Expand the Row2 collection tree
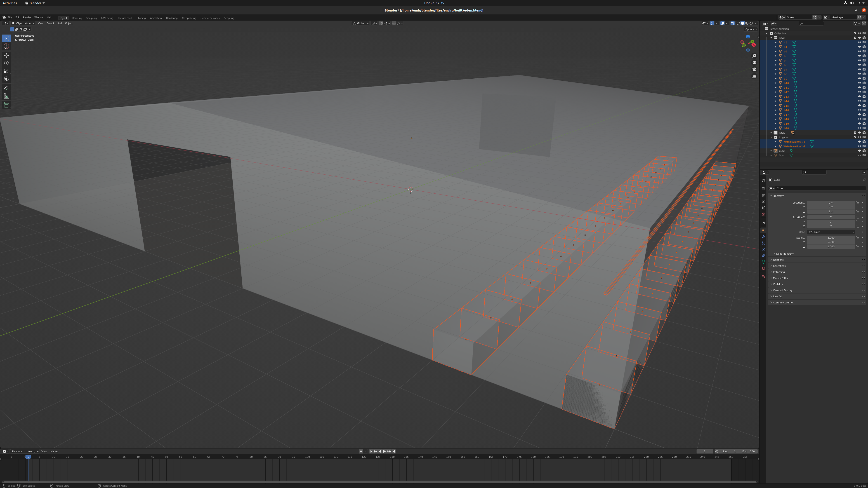 click(x=771, y=133)
